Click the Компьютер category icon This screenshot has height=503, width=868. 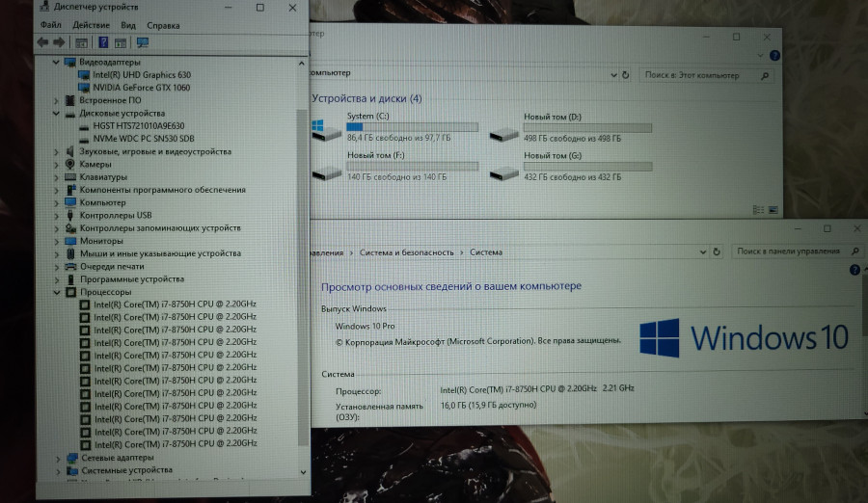(x=70, y=202)
